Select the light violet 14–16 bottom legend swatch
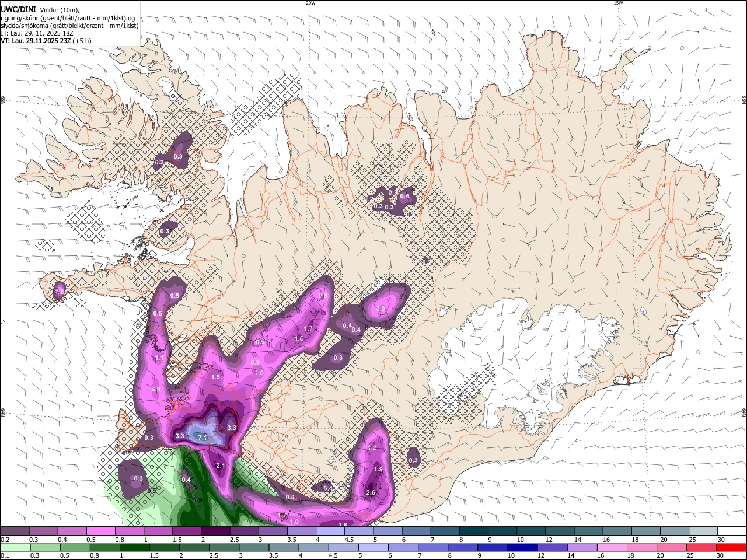Image resolution: width=747 pixels, height=560 pixels. coord(581,547)
